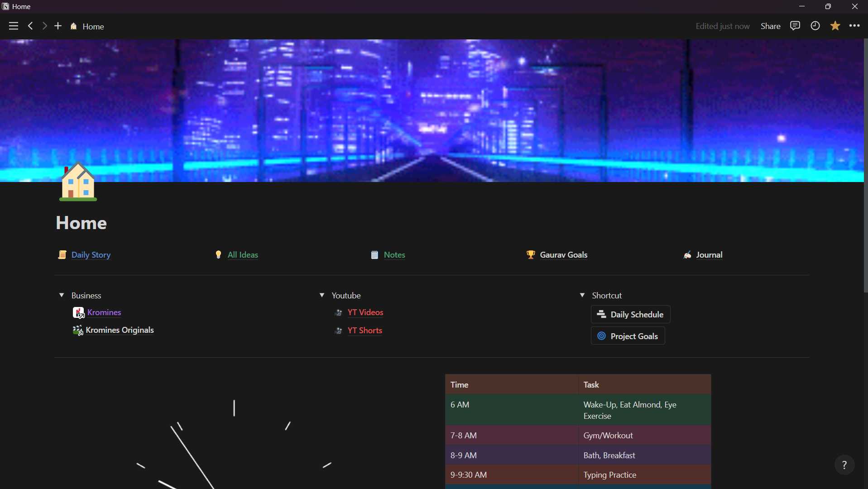Viewport: 868px width, 489px height.
Task: Select the 6 AM time cell
Action: click(512, 410)
